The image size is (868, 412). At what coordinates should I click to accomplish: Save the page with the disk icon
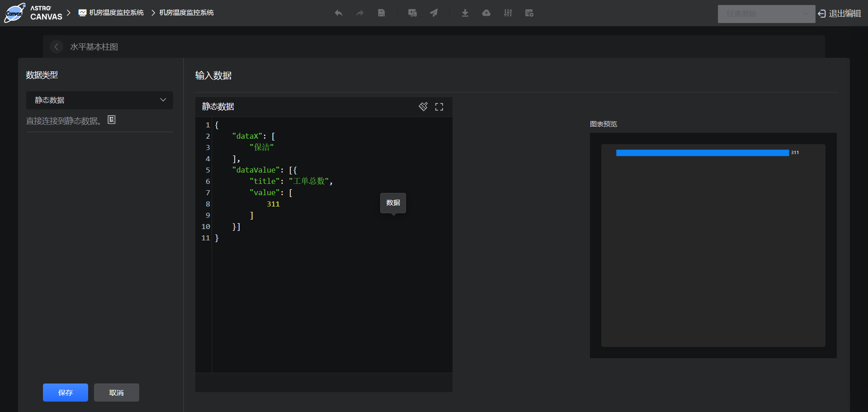(382, 13)
